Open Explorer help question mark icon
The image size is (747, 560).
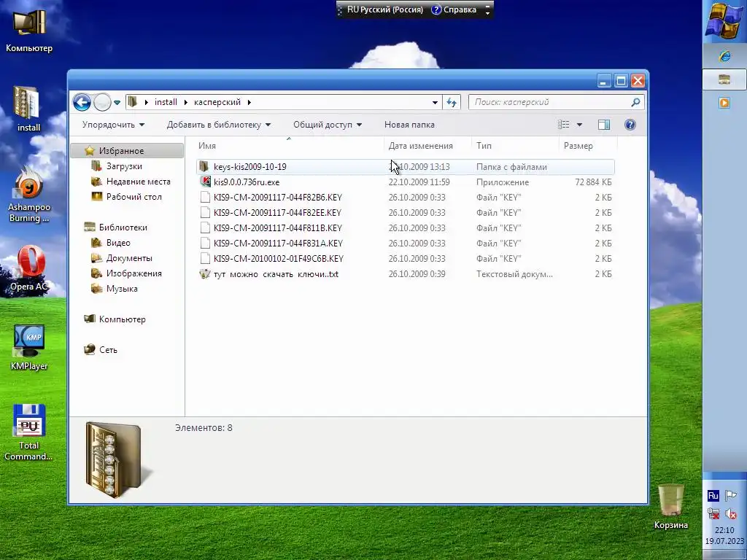[630, 125]
